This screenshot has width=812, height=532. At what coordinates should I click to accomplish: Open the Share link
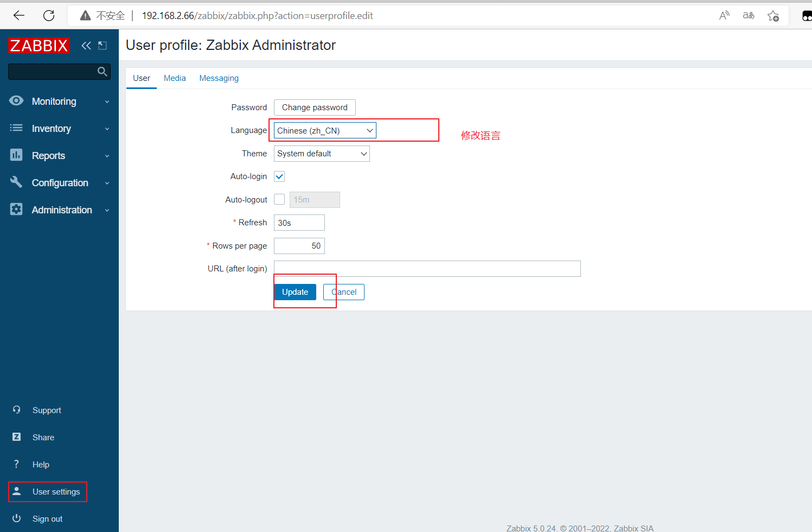click(x=43, y=438)
